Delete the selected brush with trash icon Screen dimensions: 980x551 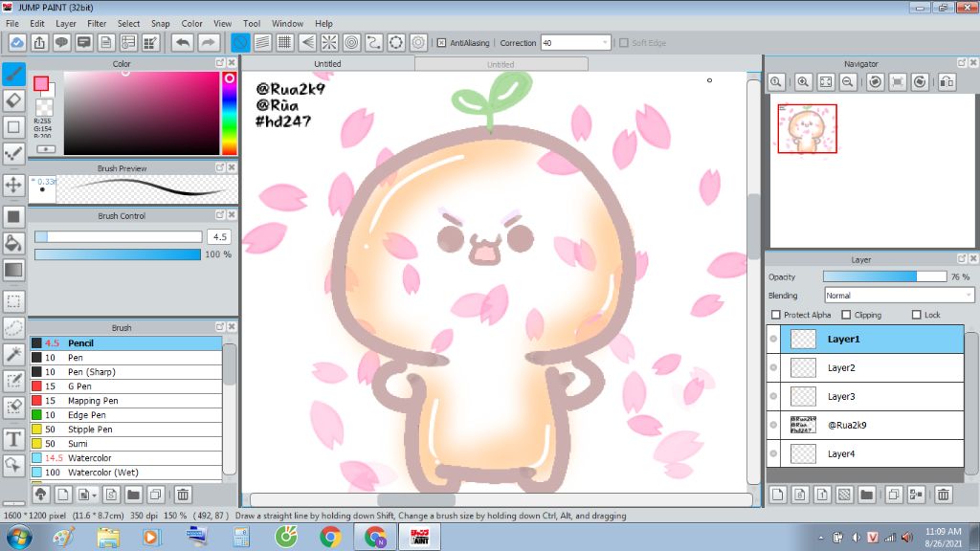tap(183, 495)
